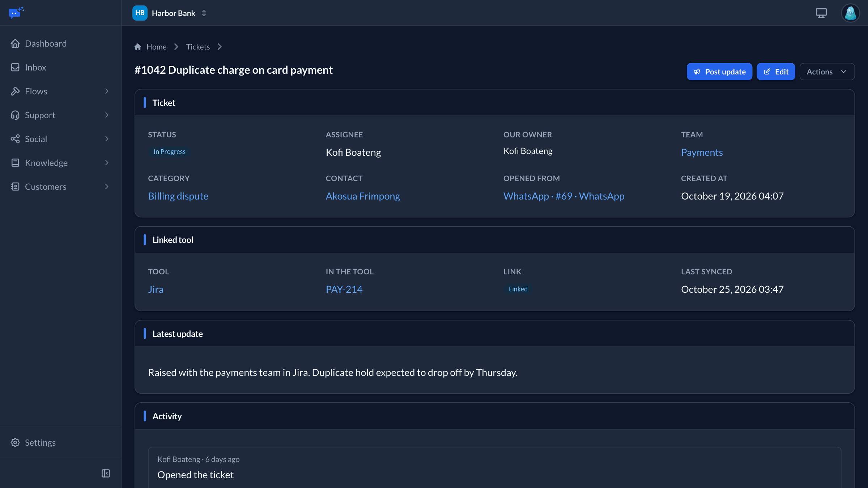Screen dimensions: 868x488
Task: Click the Customers contact icon
Action: pyautogui.click(x=15, y=187)
